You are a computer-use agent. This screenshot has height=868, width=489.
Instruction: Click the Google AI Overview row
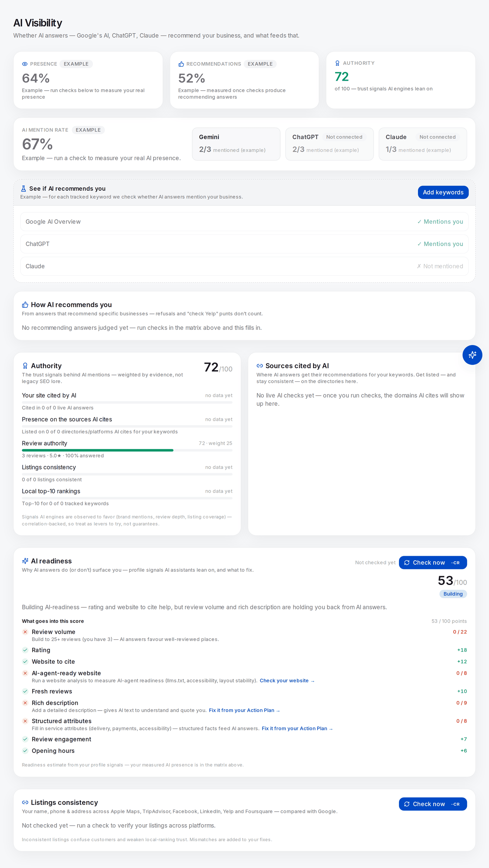[x=244, y=222]
